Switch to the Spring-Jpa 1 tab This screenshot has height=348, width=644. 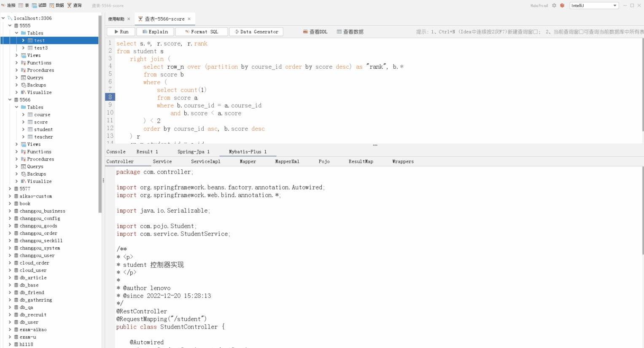tap(194, 152)
